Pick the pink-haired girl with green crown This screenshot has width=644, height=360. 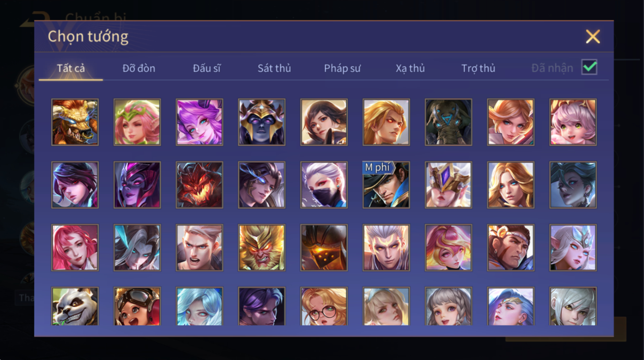click(137, 122)
